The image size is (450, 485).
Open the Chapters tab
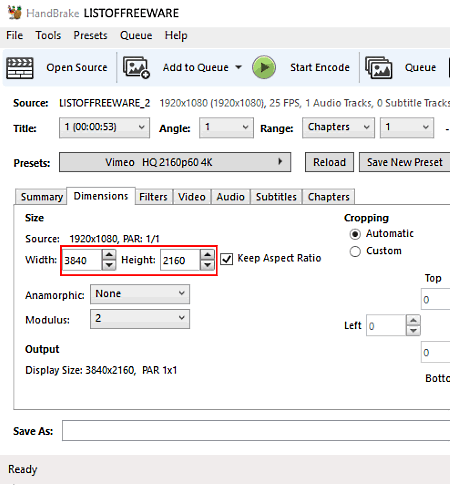pos(328,197)
